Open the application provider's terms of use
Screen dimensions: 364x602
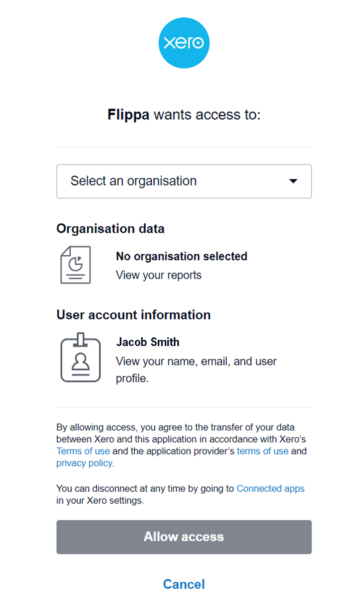(263, 451)
